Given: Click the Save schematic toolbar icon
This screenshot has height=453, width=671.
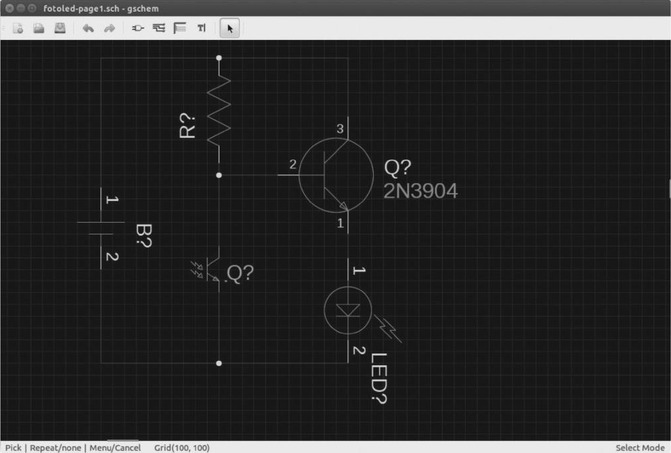Looking at the screenshot, I should [60, 28].
